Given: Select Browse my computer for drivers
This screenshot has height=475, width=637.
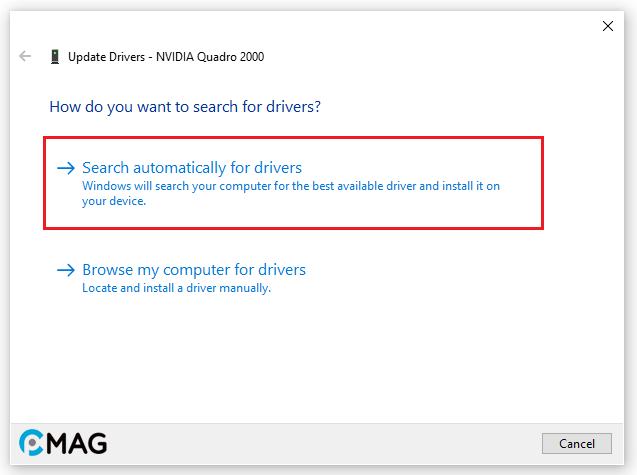Looking at the screenshot, I should click(194, 270).
